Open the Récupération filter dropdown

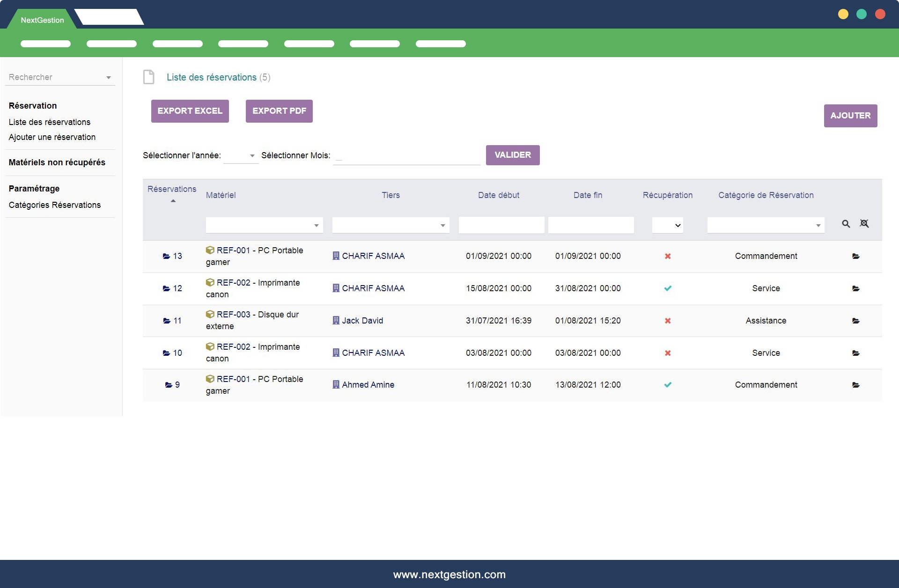click(668, 225)
